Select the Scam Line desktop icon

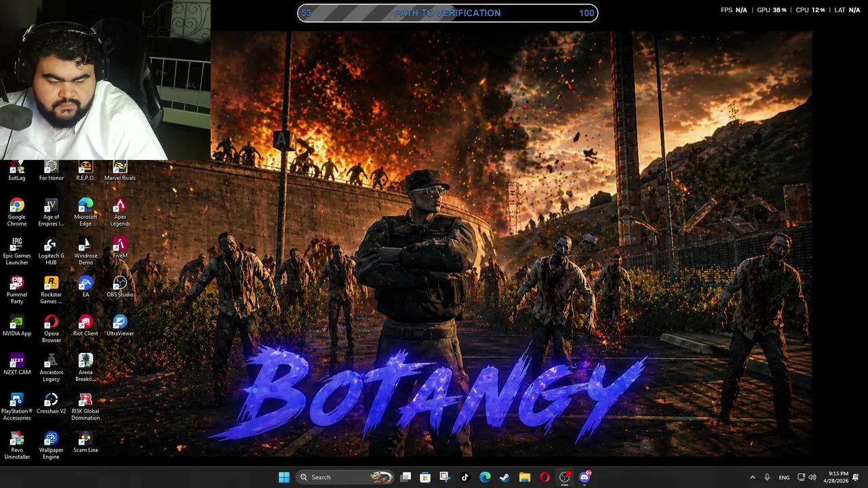85,443
